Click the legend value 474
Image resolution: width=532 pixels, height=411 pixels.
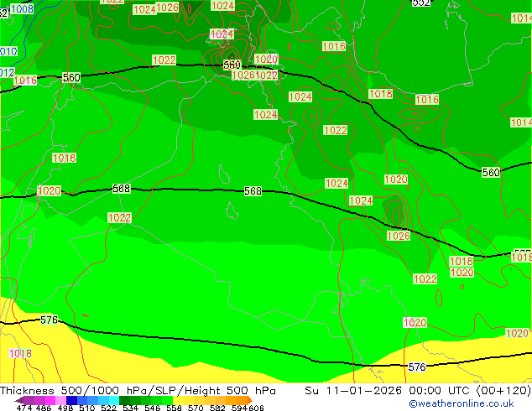click(x=24, y=408)
